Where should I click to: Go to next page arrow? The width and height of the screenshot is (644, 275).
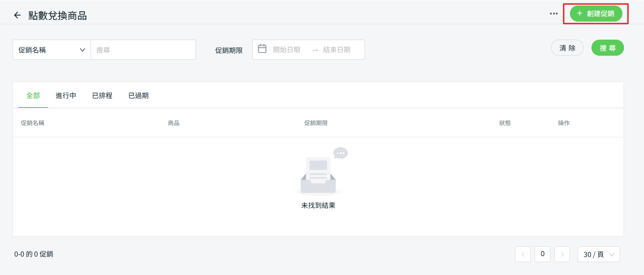(562, 254)
